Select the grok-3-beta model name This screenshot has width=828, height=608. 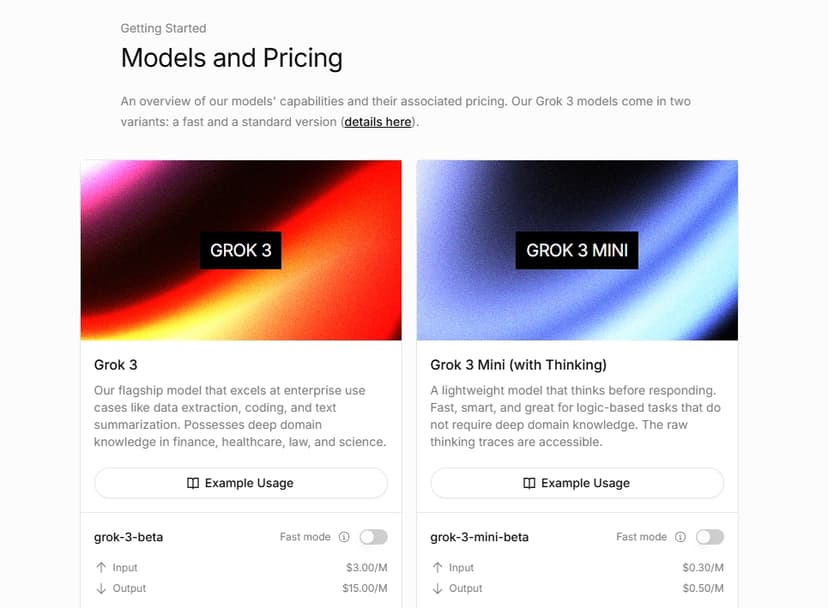pyautogui.click(x=128, y=537)
